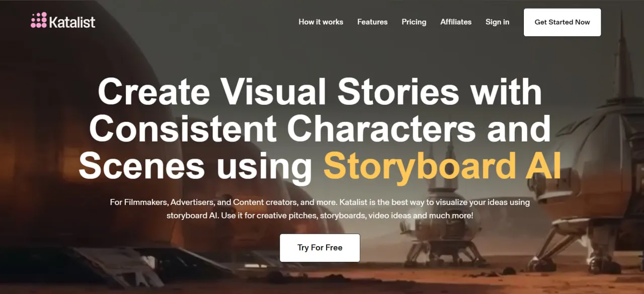Click the Get Started Now button
Image resolution: width=644 pixels, height=294 pixels.
[562, 22]
